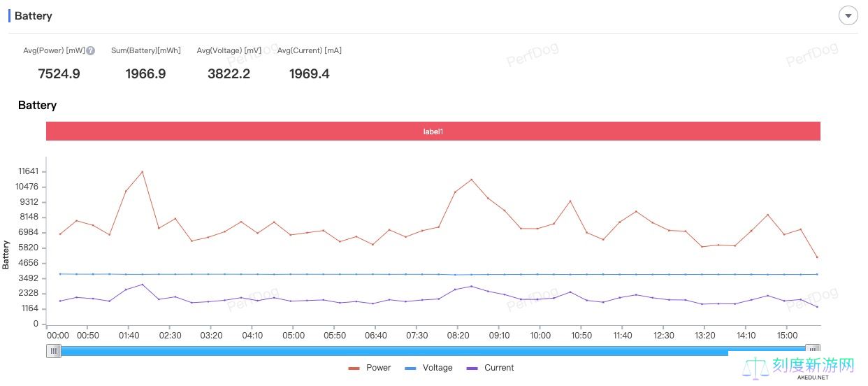Viewport: 868px width, 386px height.
Task: Click the left handle of the range slider
Action: pyautogui.click(x=54, y=351)
